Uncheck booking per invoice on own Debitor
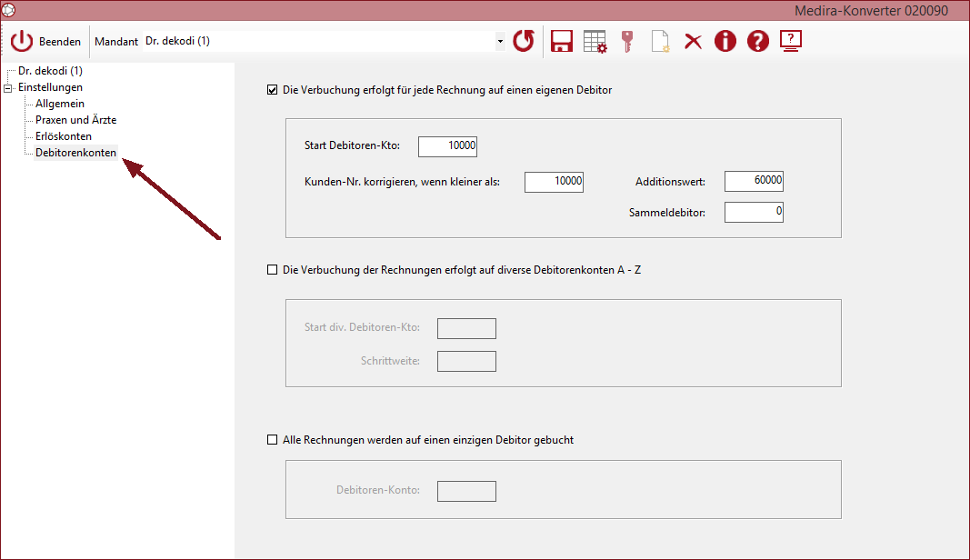 pos(272,90)
